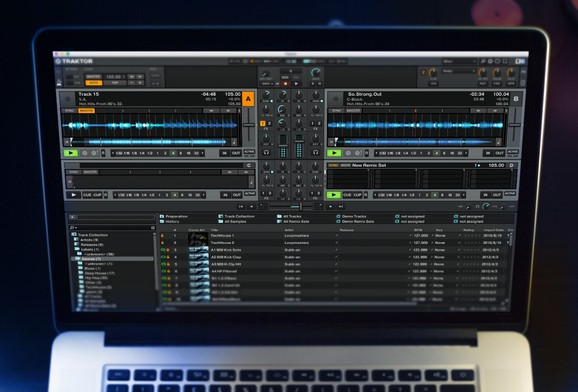Toggle SYNC on deck B
This screenshot has height=392, width=578.
(337, 111)
